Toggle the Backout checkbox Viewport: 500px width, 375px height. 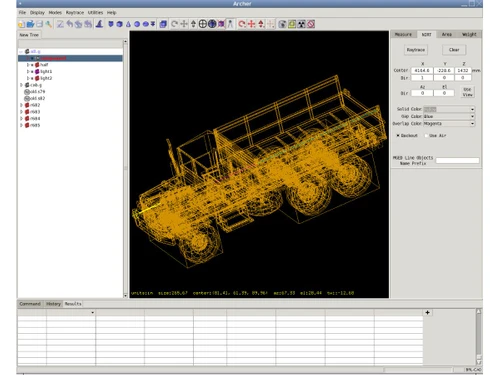pyautogui.click(x=398, y=136)
